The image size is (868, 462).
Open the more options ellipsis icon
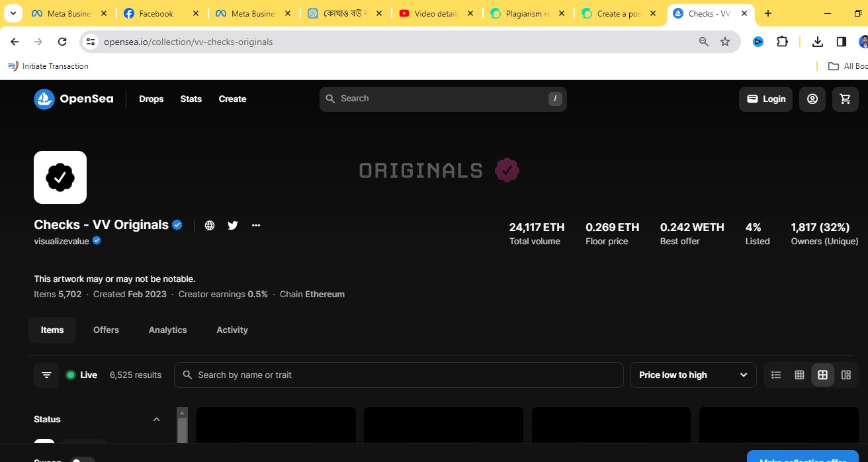tap(256, 225)
